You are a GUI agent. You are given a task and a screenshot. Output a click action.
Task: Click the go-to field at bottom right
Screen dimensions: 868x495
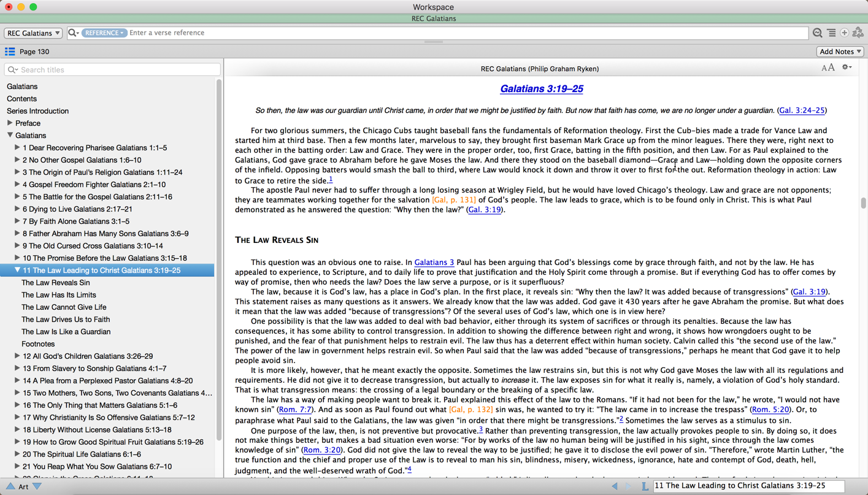coord(748,486)
